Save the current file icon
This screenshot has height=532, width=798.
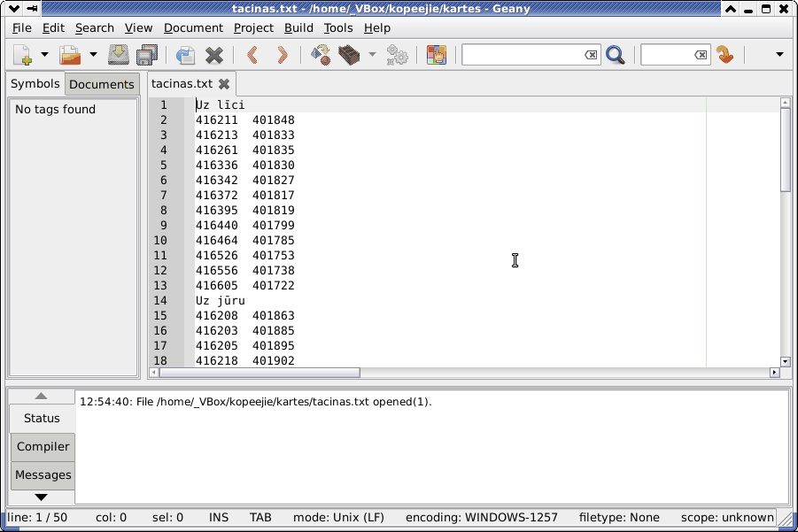click(118, 55)
